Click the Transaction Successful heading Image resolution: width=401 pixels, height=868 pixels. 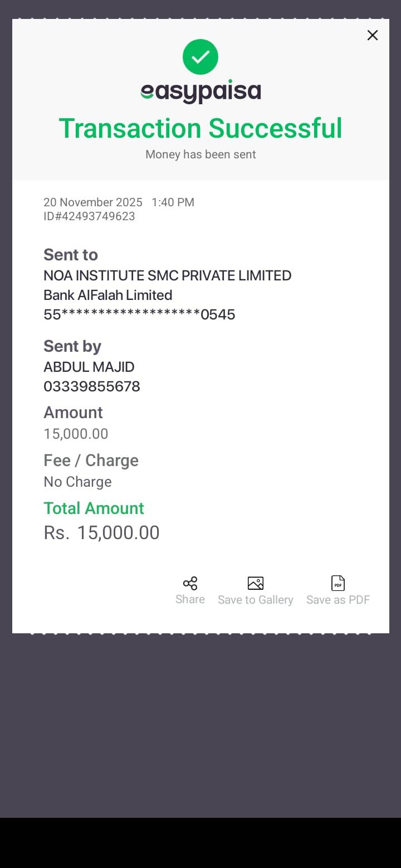200,128
